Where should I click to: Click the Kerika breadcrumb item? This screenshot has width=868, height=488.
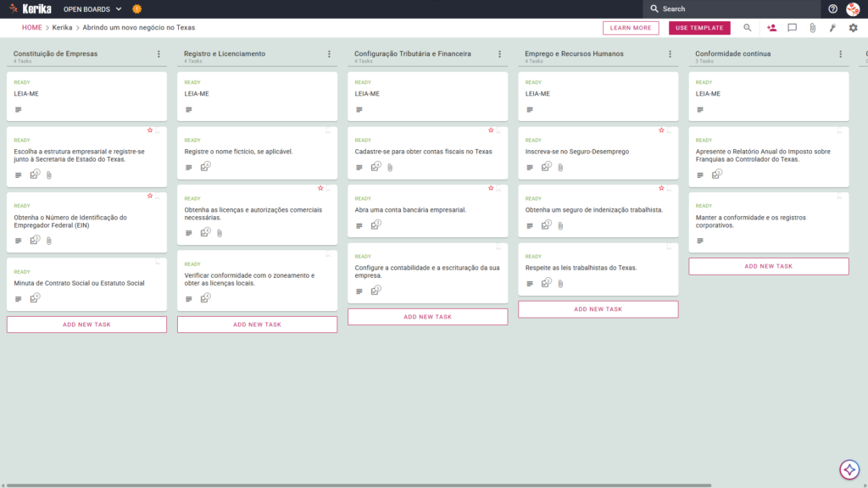pos(62,28)
